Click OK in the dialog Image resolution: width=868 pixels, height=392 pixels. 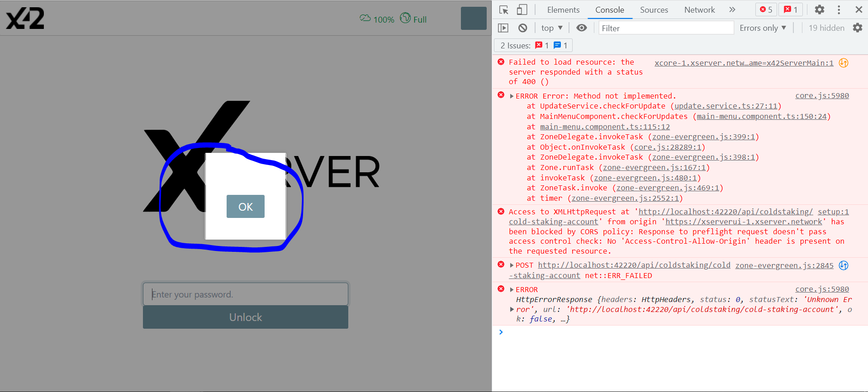(246, 207)
